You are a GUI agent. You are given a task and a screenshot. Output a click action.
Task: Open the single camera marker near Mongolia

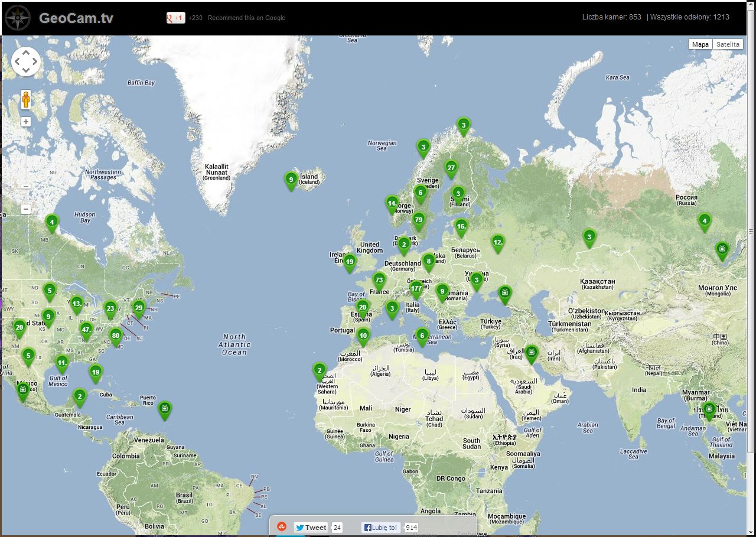pyautogui.click(x=722, y=250)
